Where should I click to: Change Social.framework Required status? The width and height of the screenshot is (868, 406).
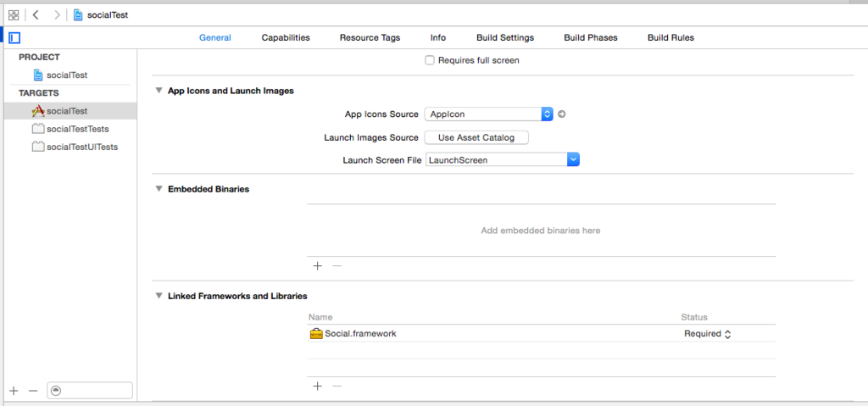pos(708,334)
